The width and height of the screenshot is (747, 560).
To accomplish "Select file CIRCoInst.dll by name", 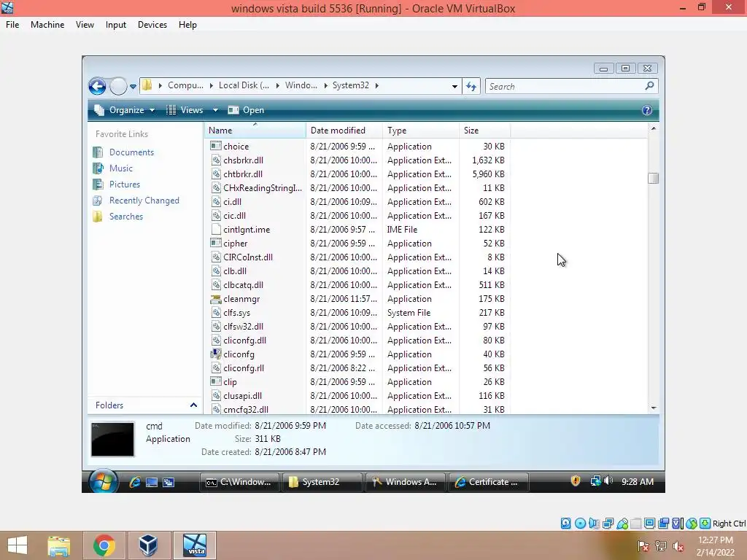I will tap(248, 257).
